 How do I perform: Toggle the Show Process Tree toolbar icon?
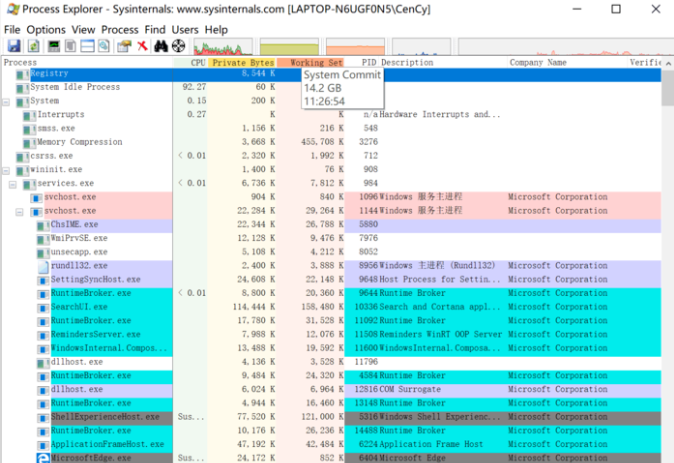click(70, 46)
